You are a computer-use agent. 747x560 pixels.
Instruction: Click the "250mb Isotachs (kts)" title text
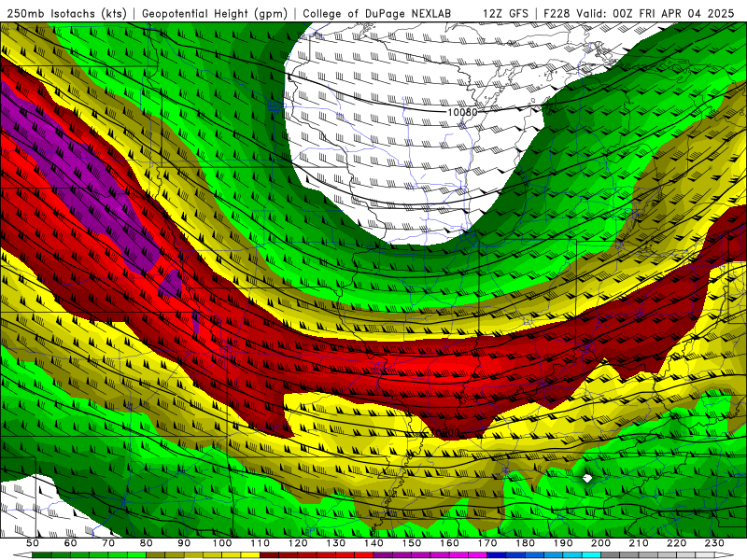[x=67, y=13]
